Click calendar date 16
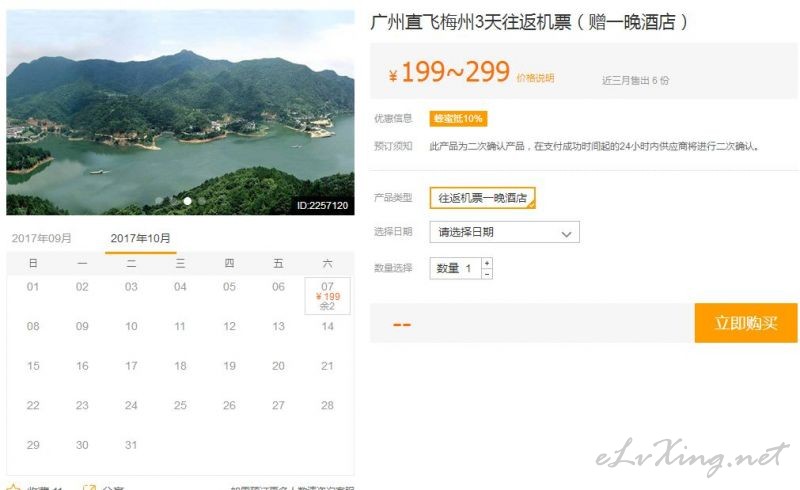The image size is (800, 490). [x=82, y=366]
